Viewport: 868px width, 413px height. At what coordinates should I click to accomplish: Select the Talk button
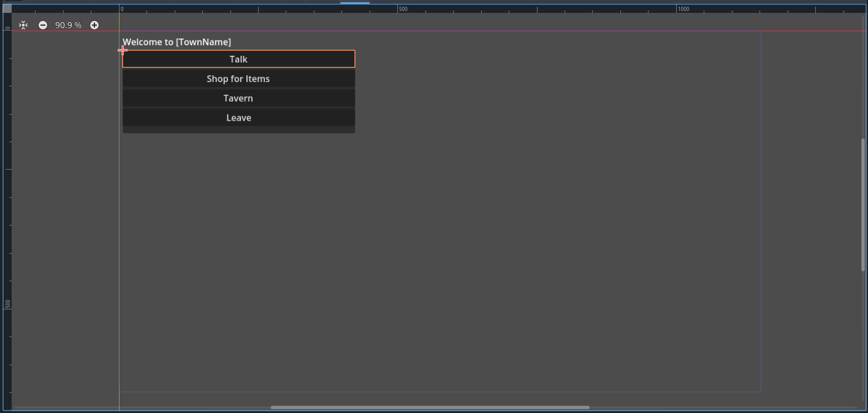click(x=238, y=59)
